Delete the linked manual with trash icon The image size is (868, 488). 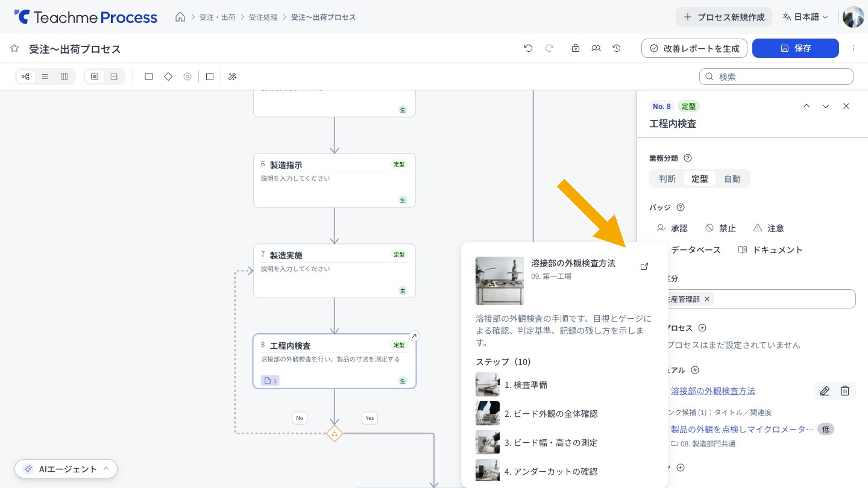coord(845,390)
